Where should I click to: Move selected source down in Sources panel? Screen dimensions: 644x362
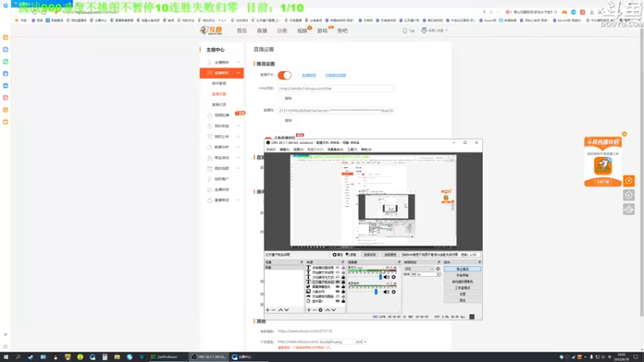333,311
